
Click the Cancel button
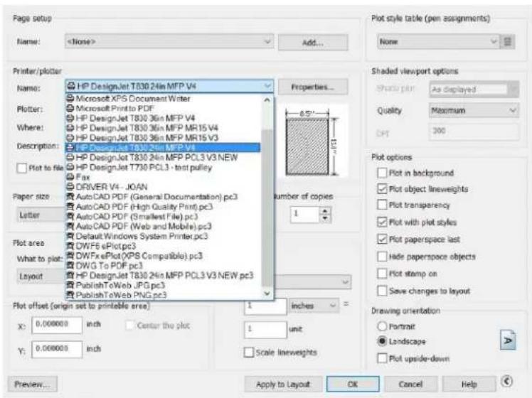[x=410, y=384]
